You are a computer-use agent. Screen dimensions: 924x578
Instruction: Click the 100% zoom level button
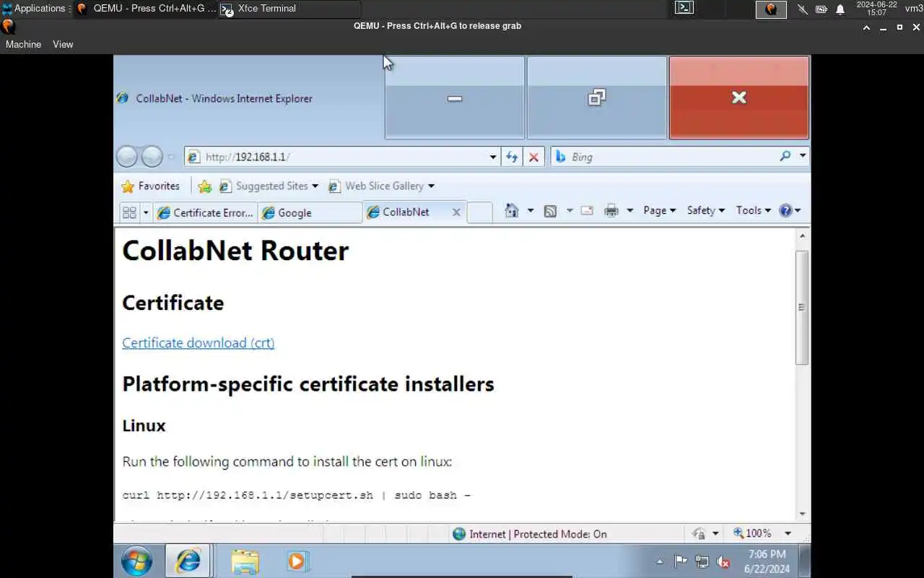coord(752,533)
